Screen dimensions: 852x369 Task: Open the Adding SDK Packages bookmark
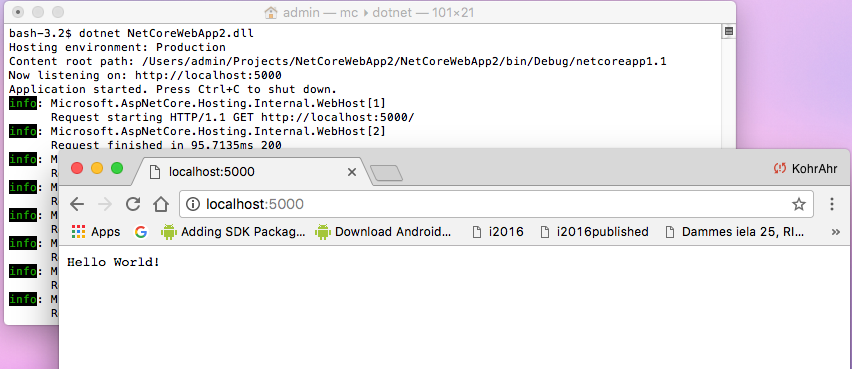234,232
